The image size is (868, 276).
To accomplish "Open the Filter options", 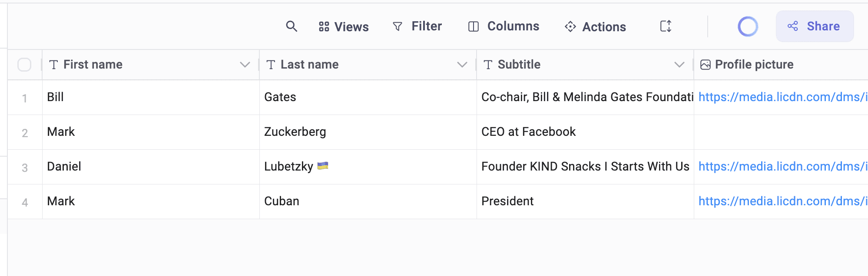I will click(417, 26).
